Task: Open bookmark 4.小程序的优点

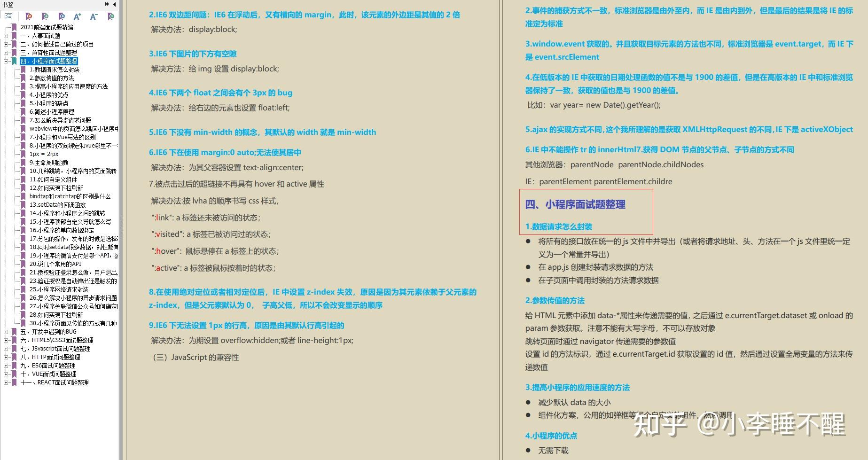Action: [x=49, y=95]
